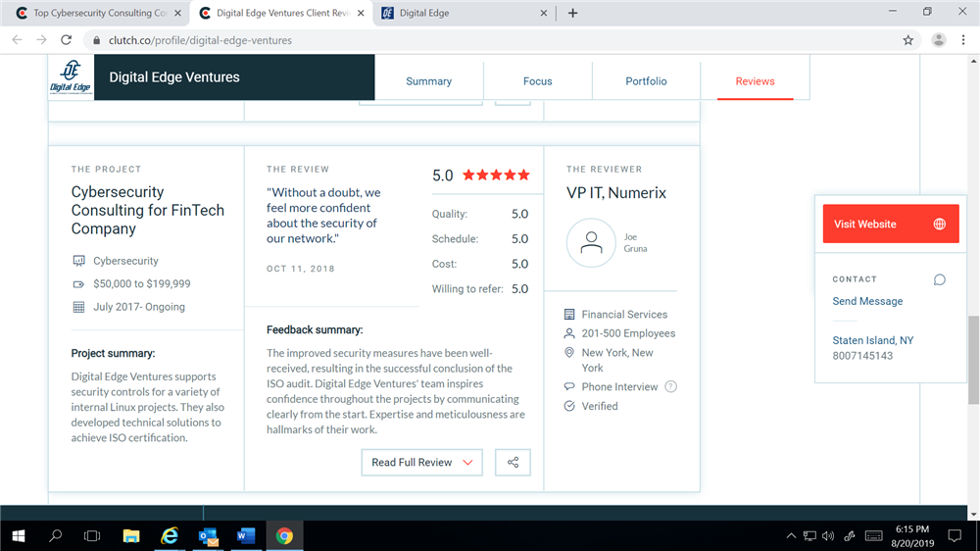Open a new browser tab
Viewport: 980px width, 551px height.
pos(572,13)
